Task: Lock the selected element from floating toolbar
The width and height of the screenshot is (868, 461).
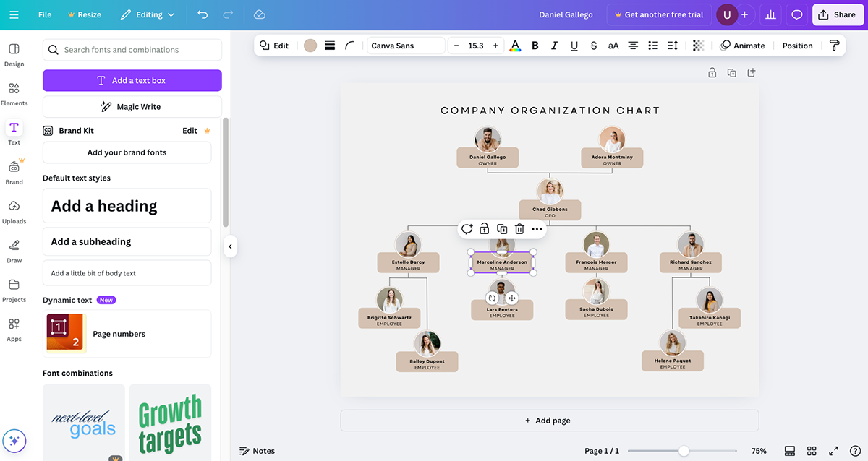Action: coord(484,229)
